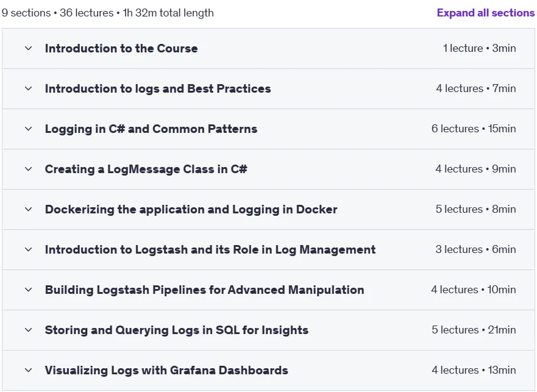The width and height of the screenshot is (537, 392).
Task: Expand chevron beside Introduction to the Course
Action: click(29, 48)
